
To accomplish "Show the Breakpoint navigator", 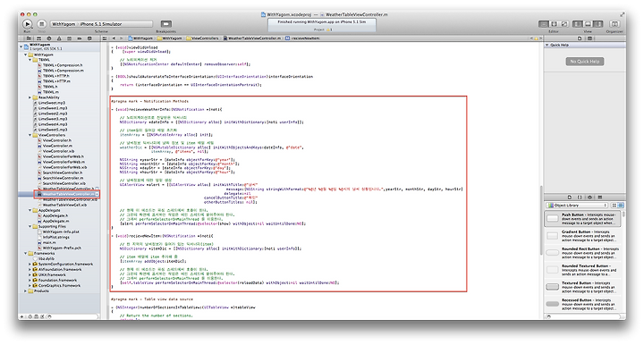I will pos(80,38).
